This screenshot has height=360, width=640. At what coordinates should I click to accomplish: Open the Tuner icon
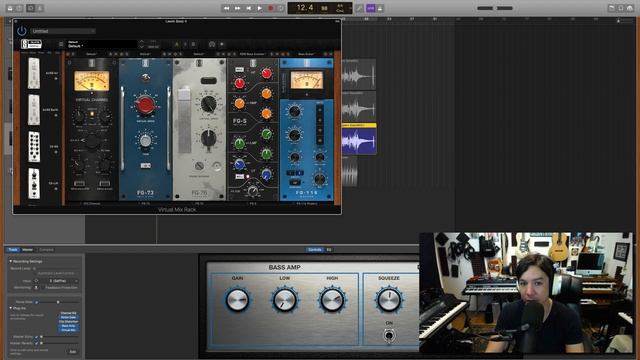click(x=360, y=8)
